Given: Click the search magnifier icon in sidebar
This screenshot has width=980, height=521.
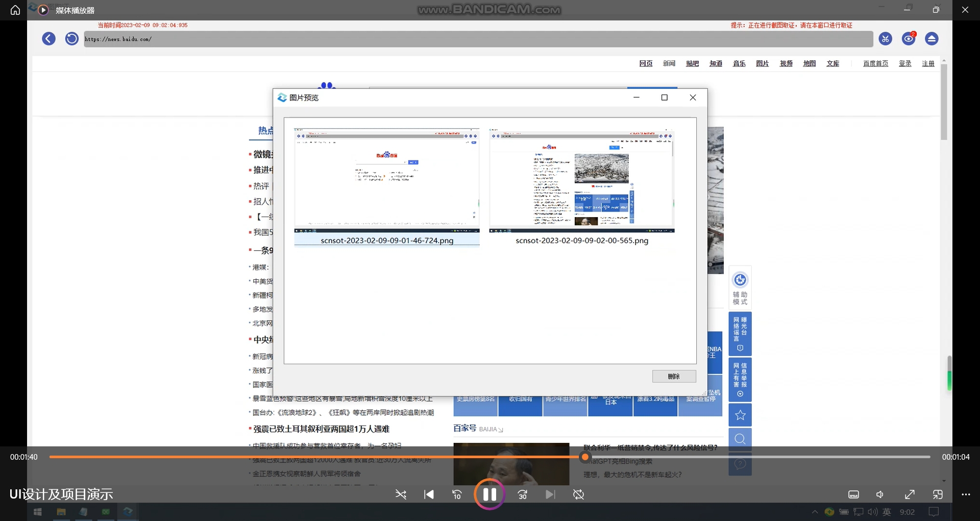Looking at the screenshot, I should click(740, 439).
